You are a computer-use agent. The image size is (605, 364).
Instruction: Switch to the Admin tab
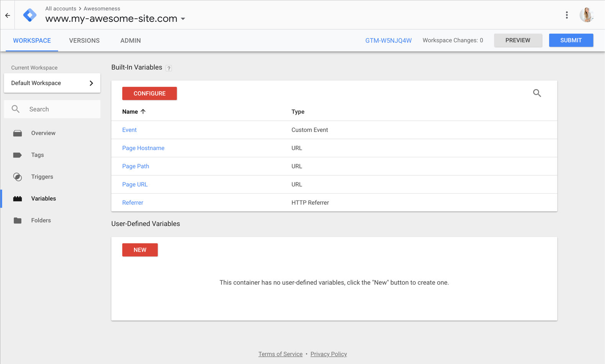(x=131, y=41)
